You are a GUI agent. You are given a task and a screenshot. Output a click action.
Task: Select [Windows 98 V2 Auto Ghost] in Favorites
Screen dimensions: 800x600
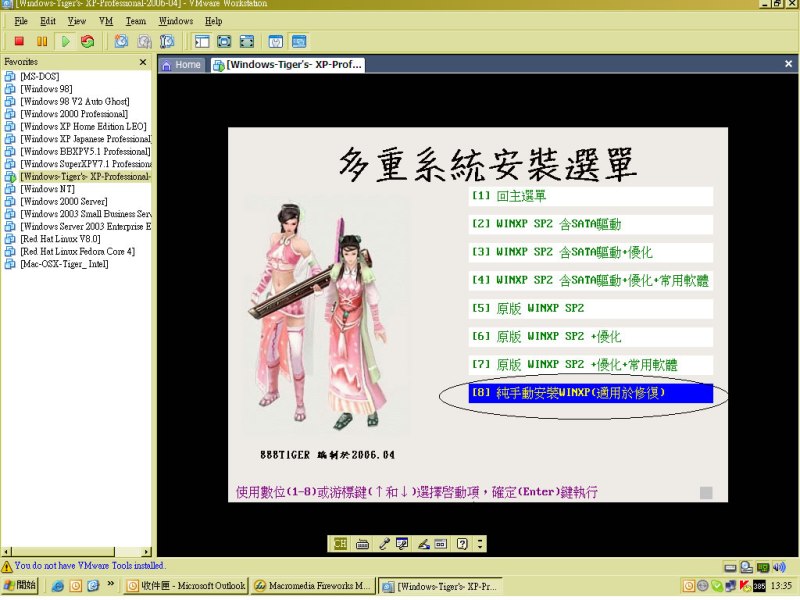pos(75,102)
